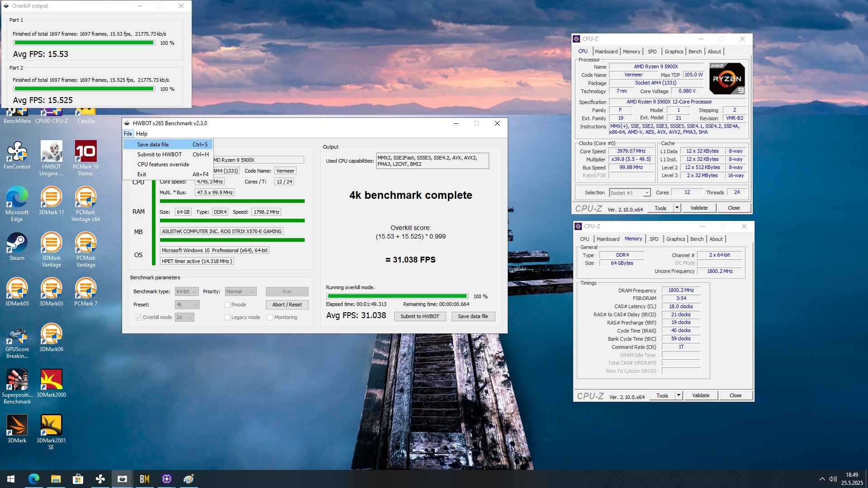
Task: Open Edge browser from the taskbar
Action: coord(33,479)
